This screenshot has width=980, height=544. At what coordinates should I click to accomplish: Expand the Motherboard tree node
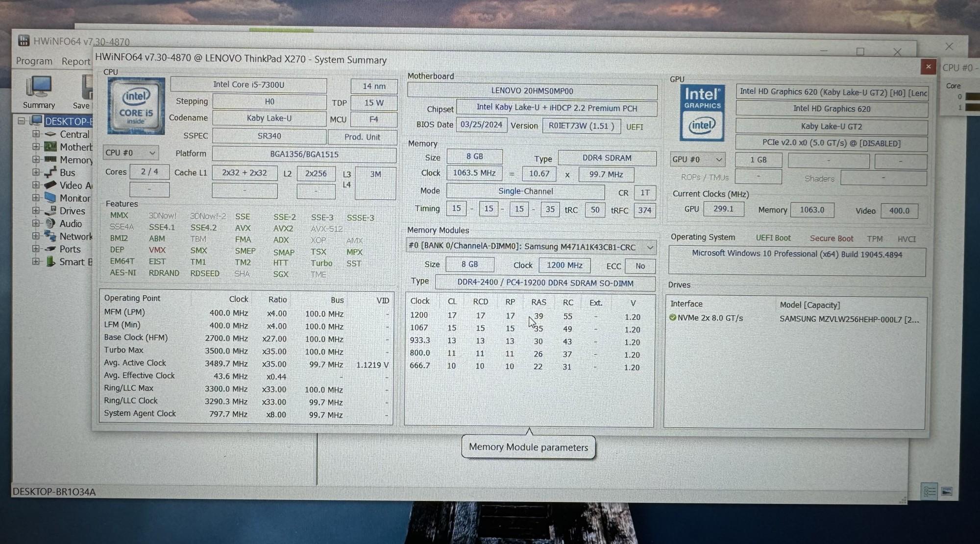(x=36, y=146)
